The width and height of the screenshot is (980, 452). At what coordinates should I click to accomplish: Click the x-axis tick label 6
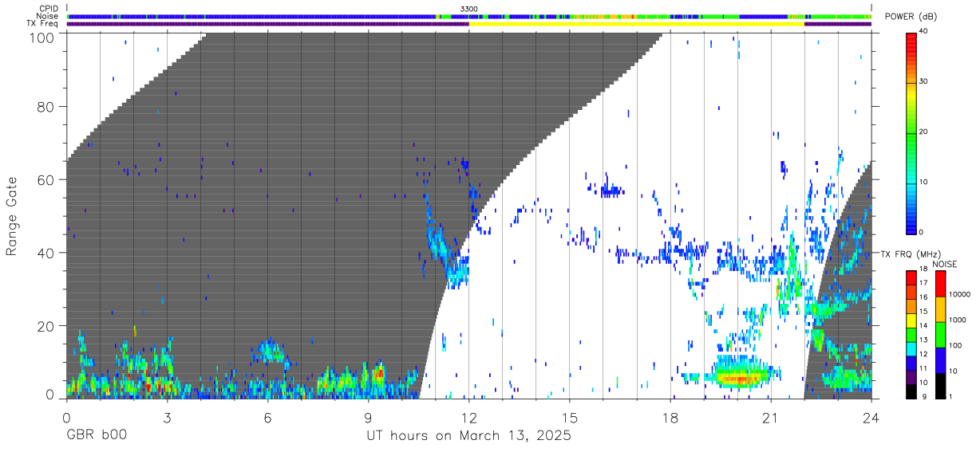pos(267,418)
